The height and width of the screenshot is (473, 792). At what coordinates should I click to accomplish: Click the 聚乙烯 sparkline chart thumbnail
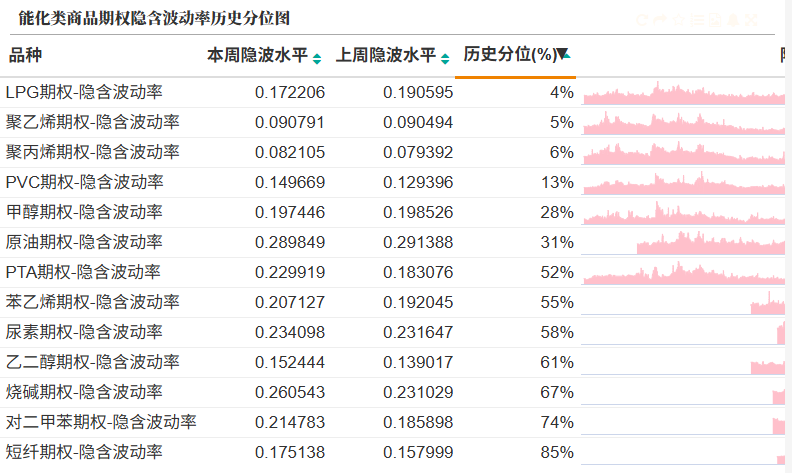683,123
